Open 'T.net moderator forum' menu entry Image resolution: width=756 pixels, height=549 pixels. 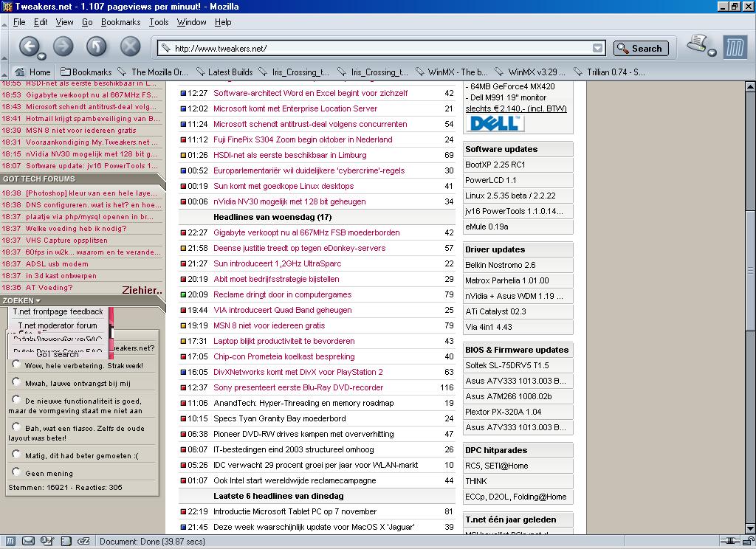pos(58,326)
